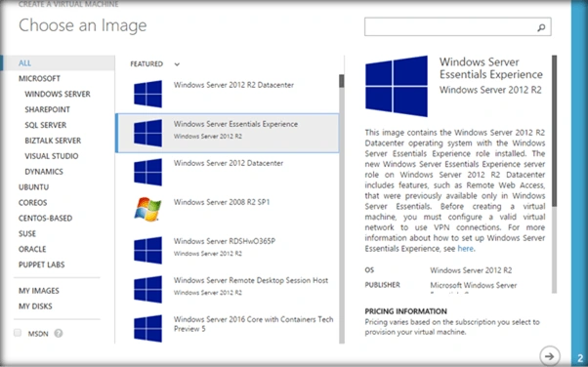Filter by VISUAL STUDIO images
The height and width of the screenshot is (367, 588).
pos(52,156)
